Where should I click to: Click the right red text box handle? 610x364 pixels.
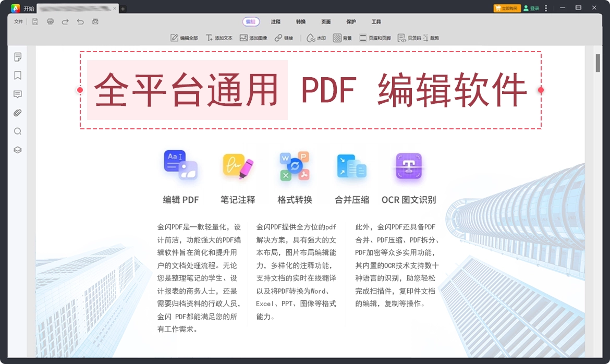pos(541,90)
